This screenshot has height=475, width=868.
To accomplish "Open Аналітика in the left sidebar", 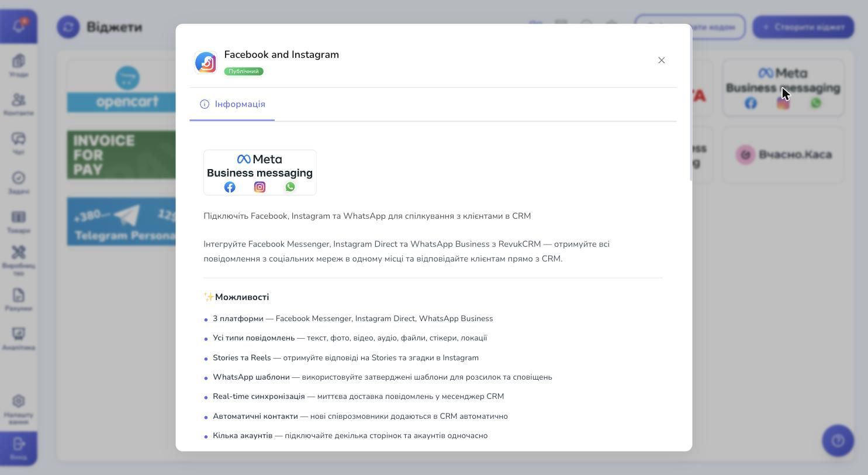I will tap(19, 339).
